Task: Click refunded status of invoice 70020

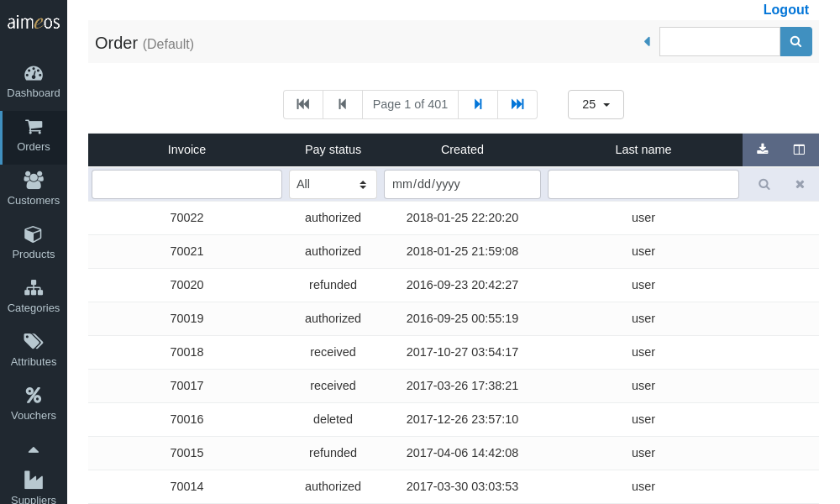Action: coord(333,285)
